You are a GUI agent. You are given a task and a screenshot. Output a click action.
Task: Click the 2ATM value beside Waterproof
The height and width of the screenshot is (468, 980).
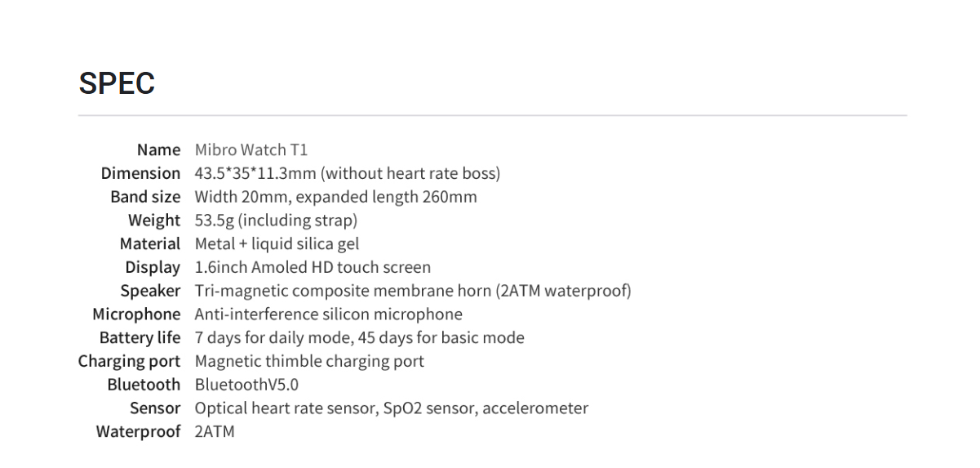tap(215, 432)
